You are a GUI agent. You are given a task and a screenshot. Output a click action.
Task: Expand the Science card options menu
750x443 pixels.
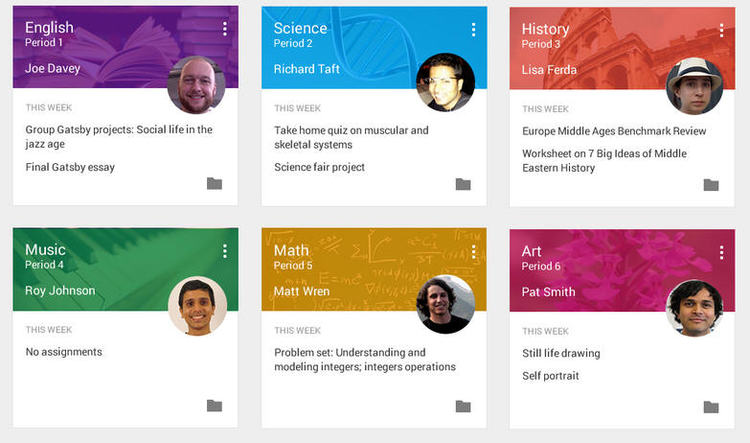click(474, 30)
